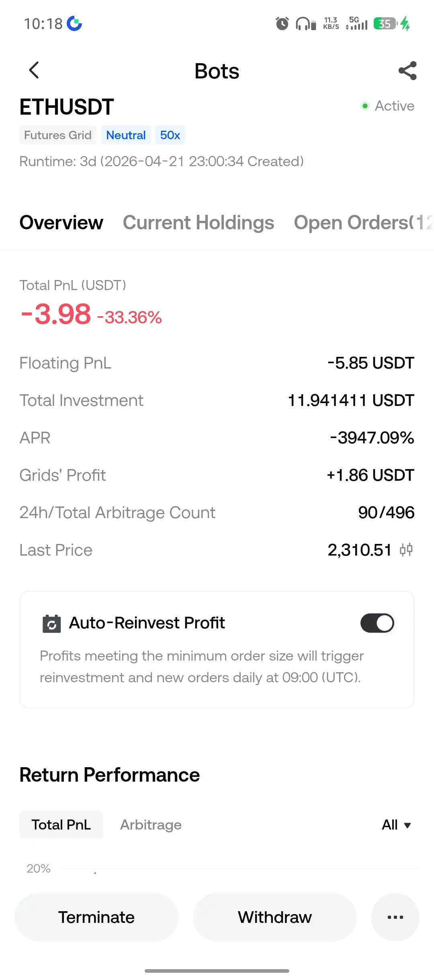This screenshot has height=980, width=434.
Task: Tap the 5G signal strength icon
Action: [x=356, y=24]
